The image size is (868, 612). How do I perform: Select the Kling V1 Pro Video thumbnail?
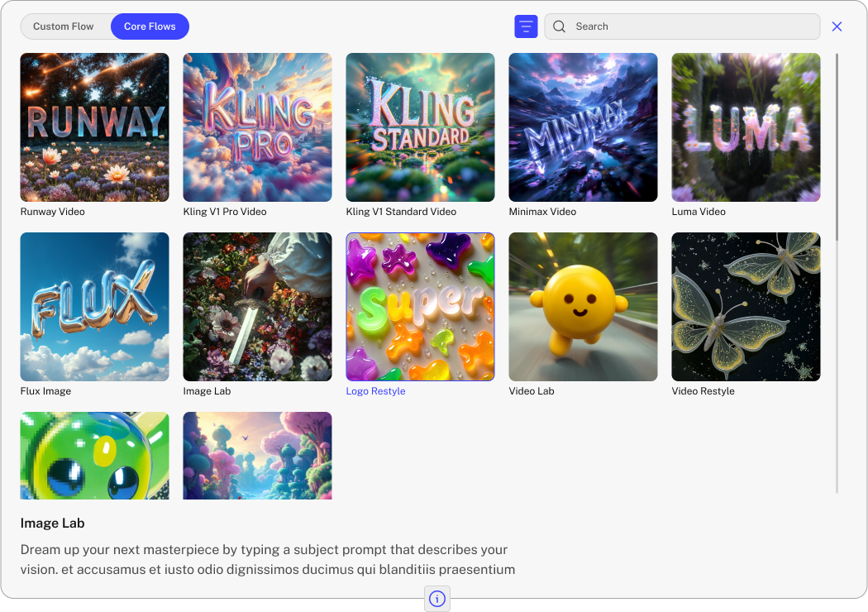[257, 127]
